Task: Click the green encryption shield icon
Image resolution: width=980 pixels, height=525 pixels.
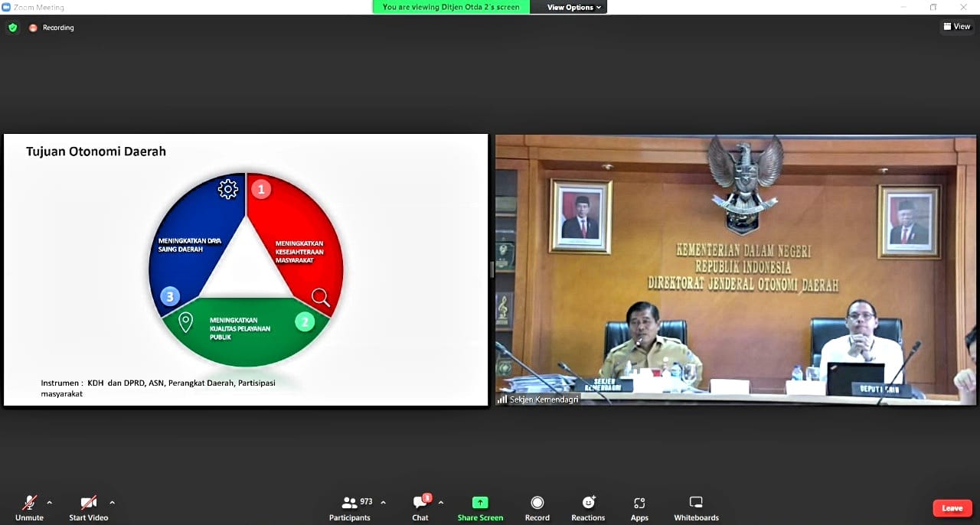Action: (13, 28)
